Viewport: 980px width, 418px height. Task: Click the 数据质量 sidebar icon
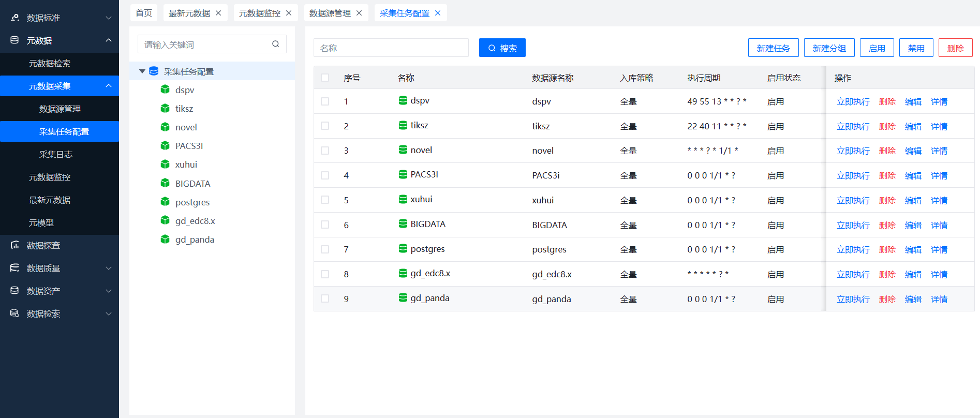tap(15, 268)
